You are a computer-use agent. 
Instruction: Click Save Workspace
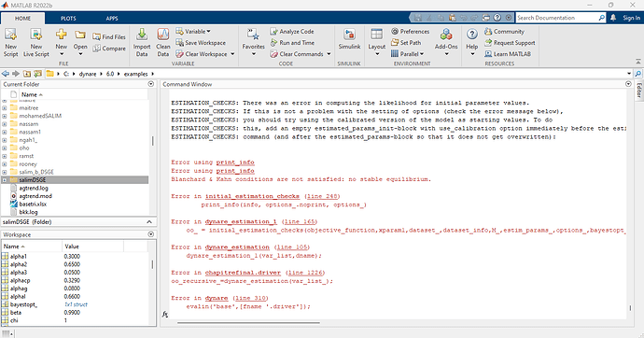(201, 43)
